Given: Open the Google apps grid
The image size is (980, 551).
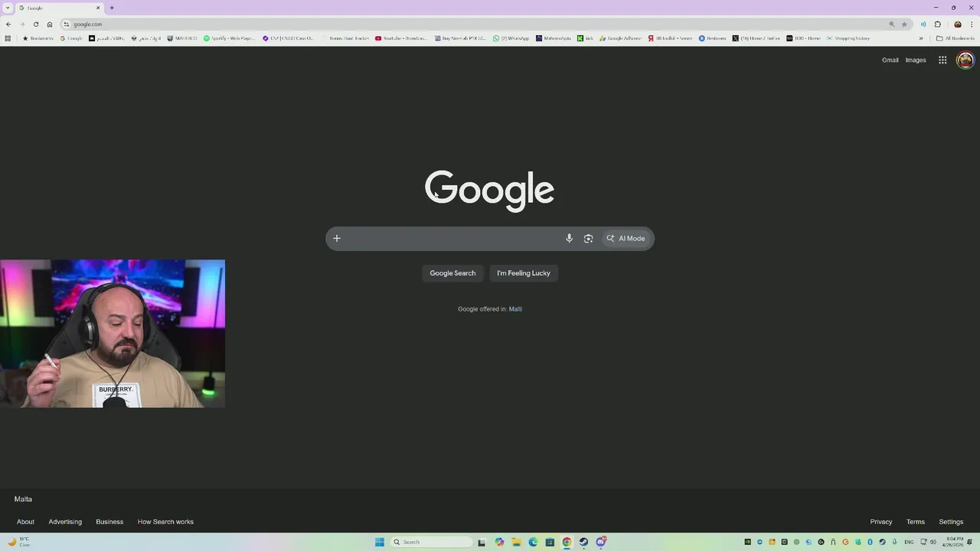Looking at the screenshot, I should 942,60.
